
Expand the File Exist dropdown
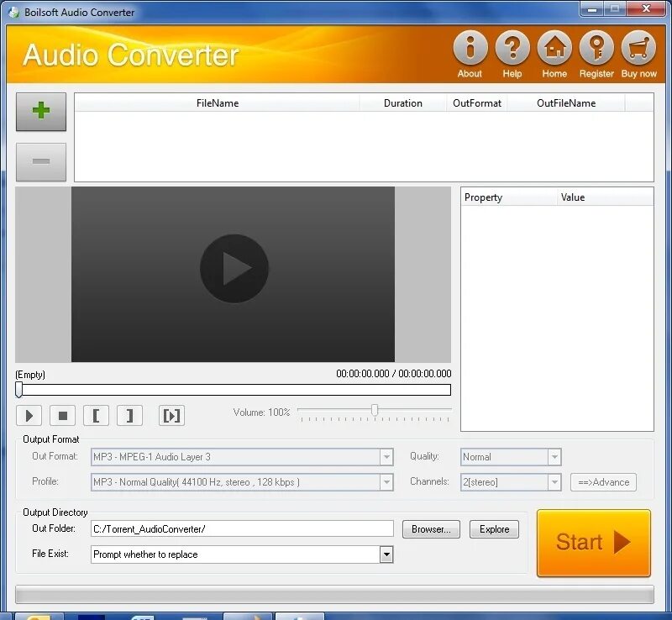[386, 554]
